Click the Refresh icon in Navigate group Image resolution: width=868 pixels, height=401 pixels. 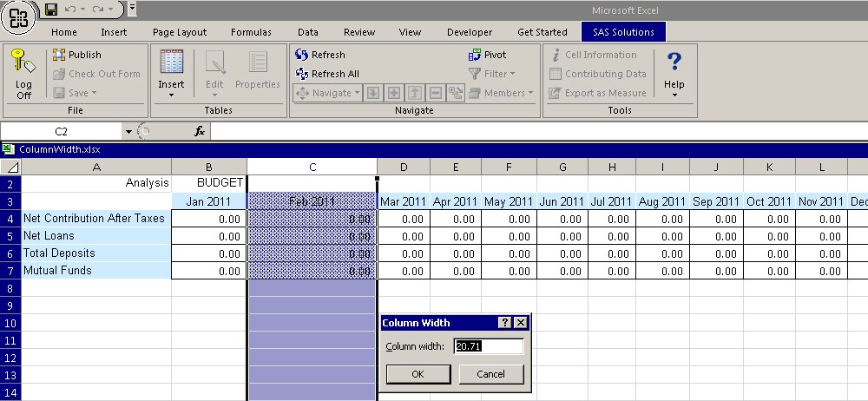click(x=302, y=55)
